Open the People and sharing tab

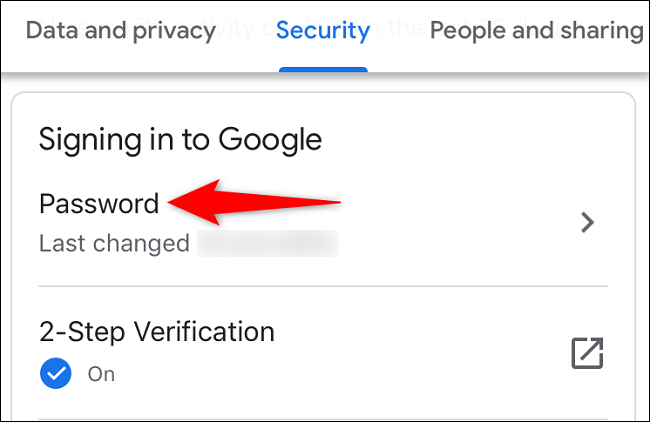536,30
